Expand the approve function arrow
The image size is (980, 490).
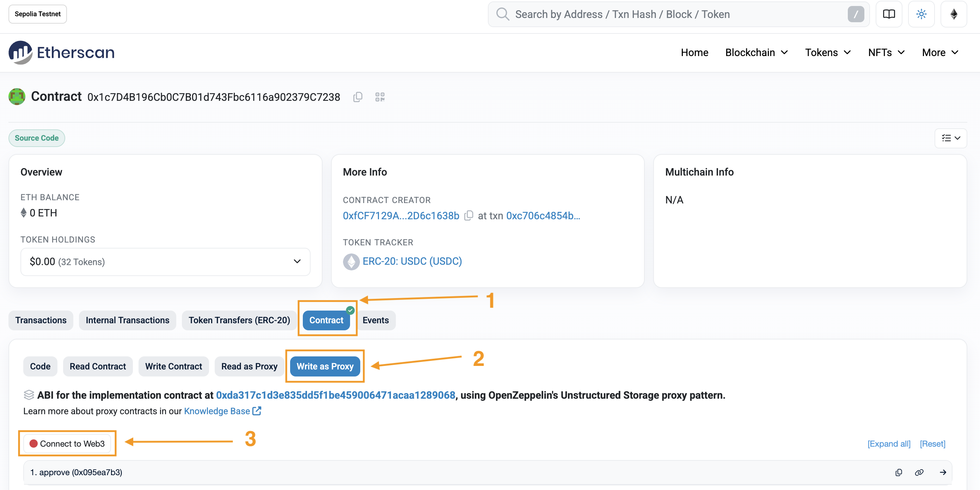coord(943,472)
